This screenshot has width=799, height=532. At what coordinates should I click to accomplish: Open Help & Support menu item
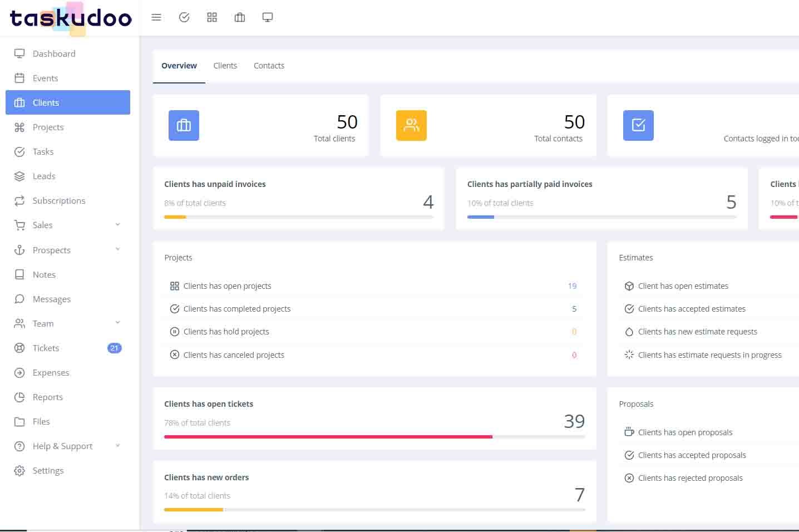coord(68,446)
